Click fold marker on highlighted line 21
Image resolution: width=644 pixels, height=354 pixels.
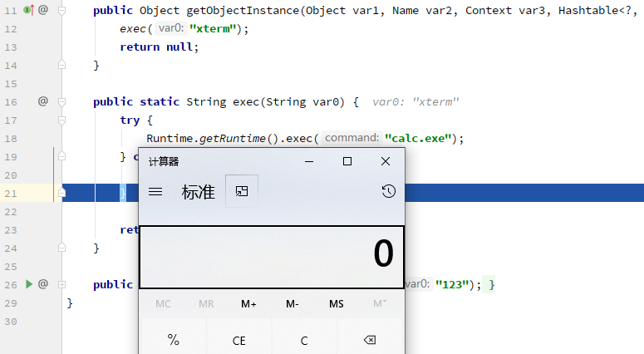61,192
